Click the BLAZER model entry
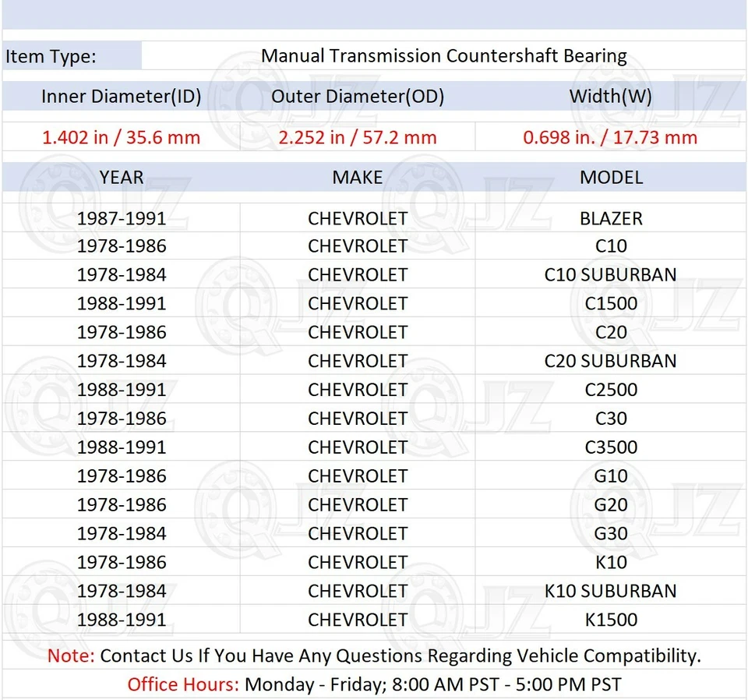748x700 pixels. pos(611,218)
